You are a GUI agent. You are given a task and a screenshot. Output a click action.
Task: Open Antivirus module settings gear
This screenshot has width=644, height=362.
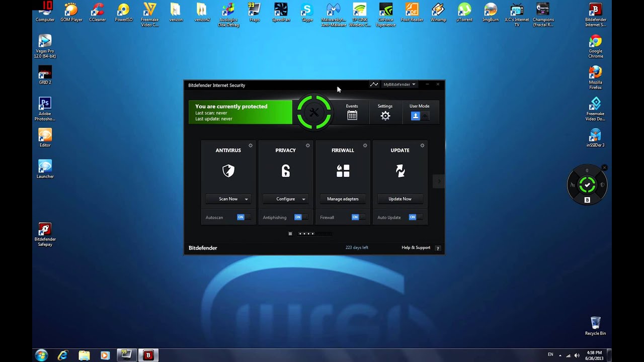(251, 145)
